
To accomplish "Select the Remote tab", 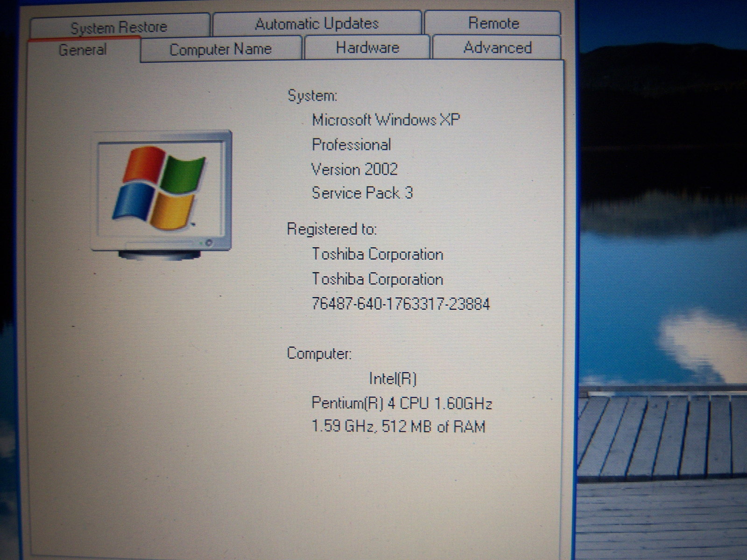I will tap(493, 23).
